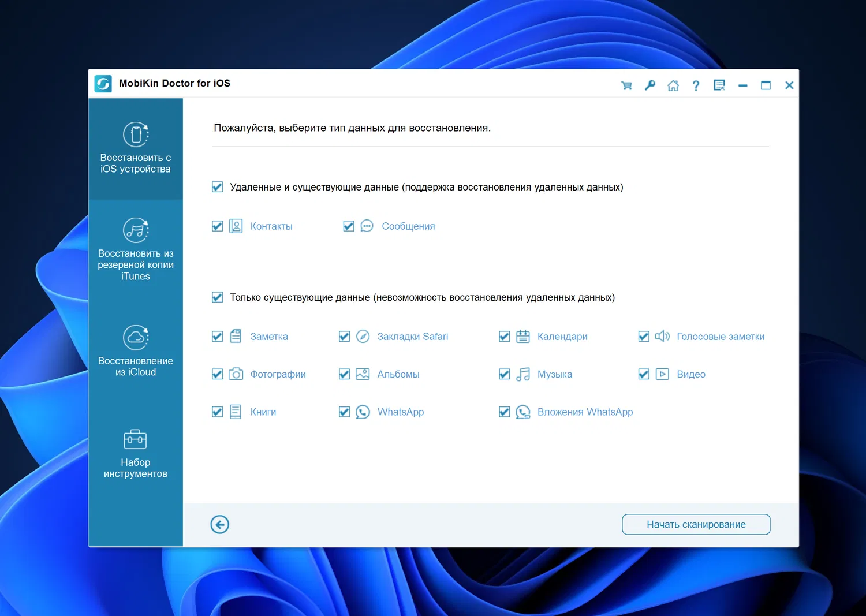The image size is (866, 616).
Task: Click the MobiKin app logo
Action: coord(103,84)
